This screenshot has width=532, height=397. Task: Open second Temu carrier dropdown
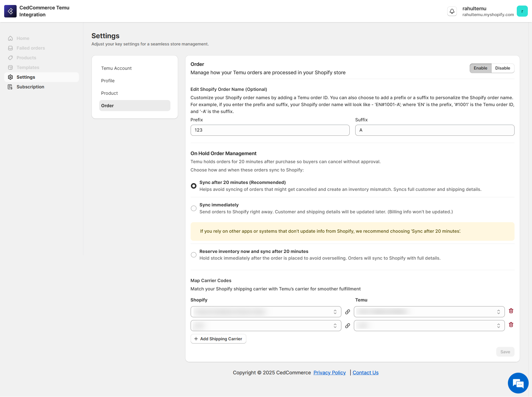tap(429, 326)
